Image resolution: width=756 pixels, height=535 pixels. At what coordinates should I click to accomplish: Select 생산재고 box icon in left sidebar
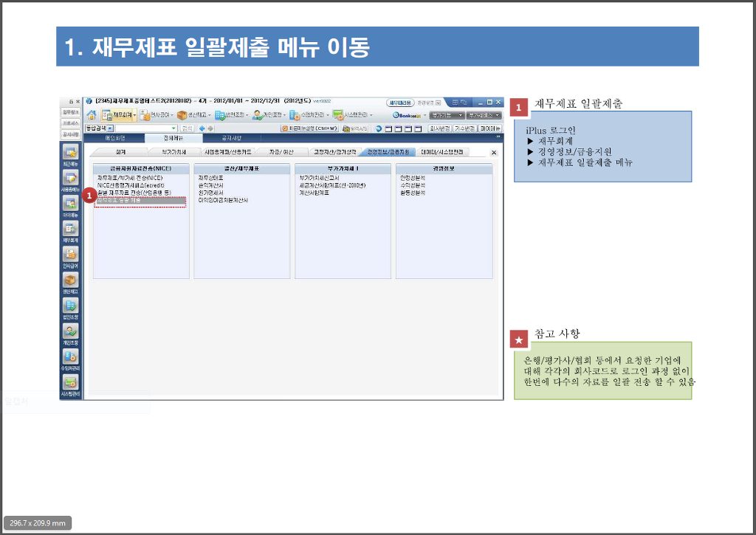tap(70, 281)
